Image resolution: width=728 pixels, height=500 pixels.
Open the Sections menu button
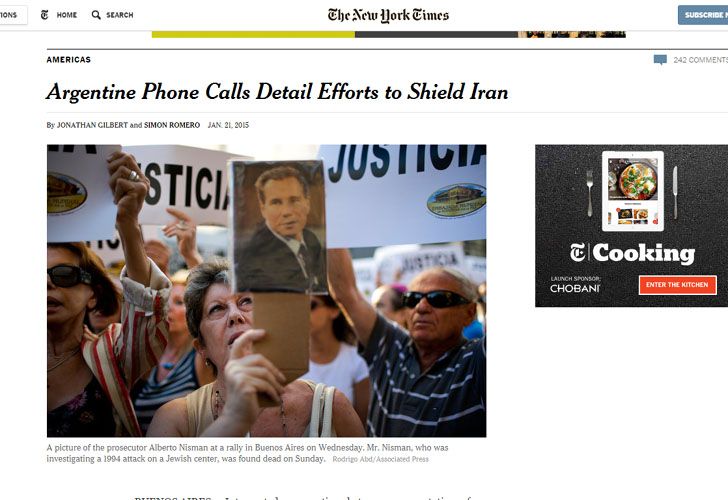[13, 15]
